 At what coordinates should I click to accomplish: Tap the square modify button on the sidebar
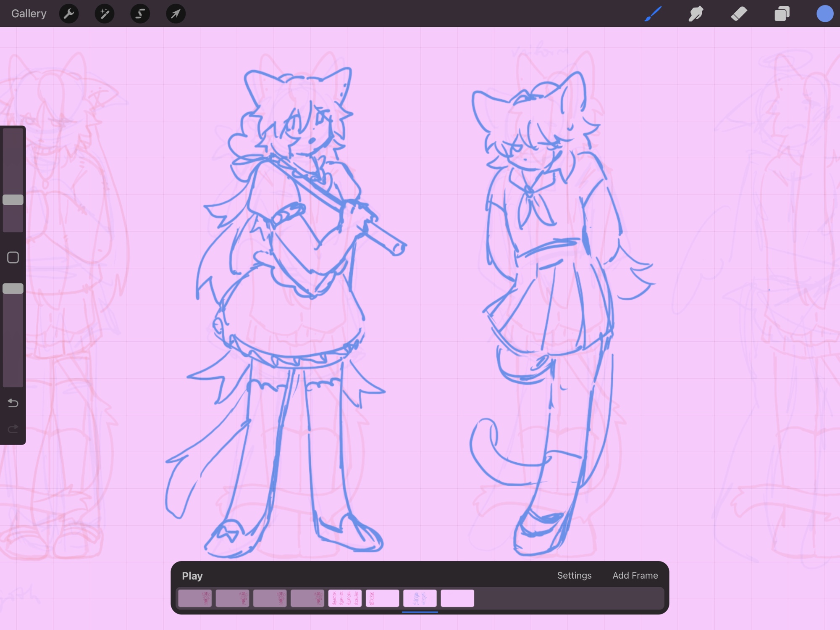point(13,257)
